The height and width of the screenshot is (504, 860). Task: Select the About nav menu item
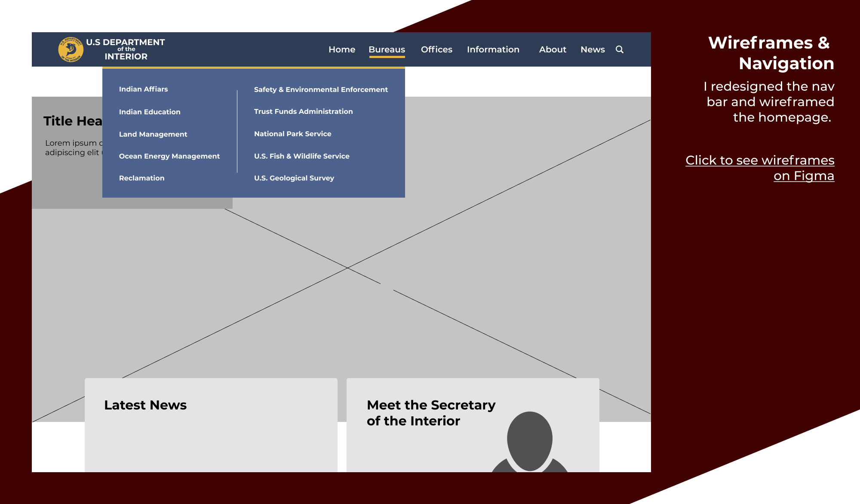point(552,49)
